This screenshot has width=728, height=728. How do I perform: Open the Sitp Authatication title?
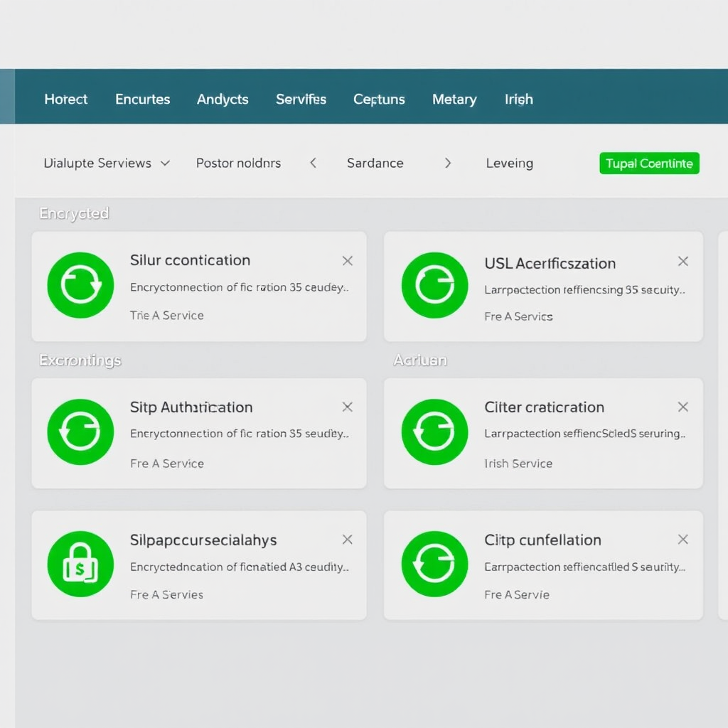(191, 407)
